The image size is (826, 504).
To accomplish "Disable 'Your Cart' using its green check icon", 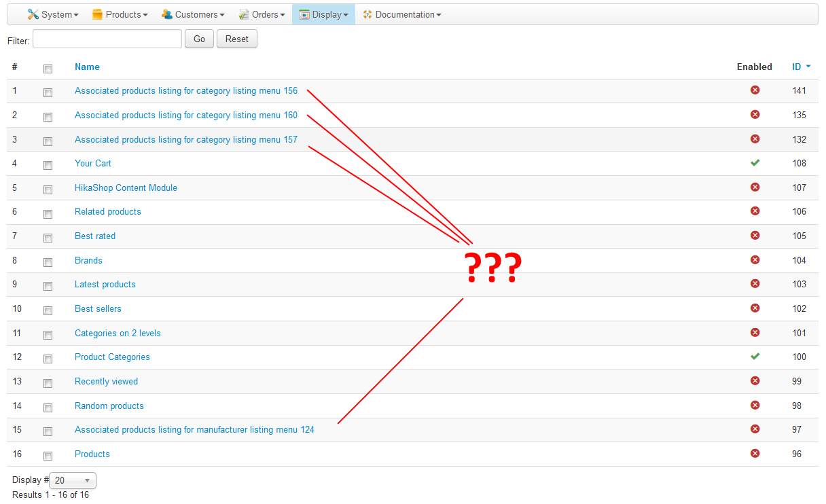I will 755,163.
